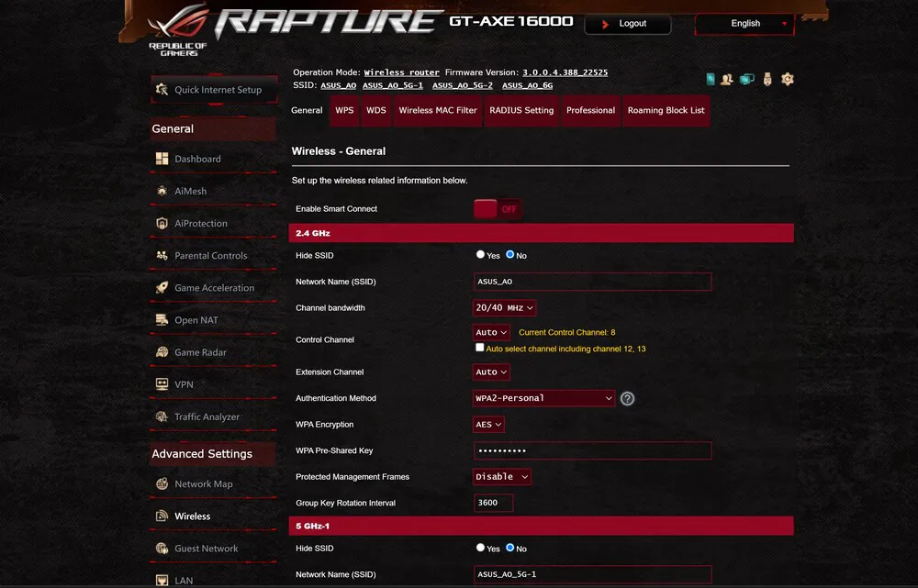Open the Dashboard sidebar icon

(162, 159)
